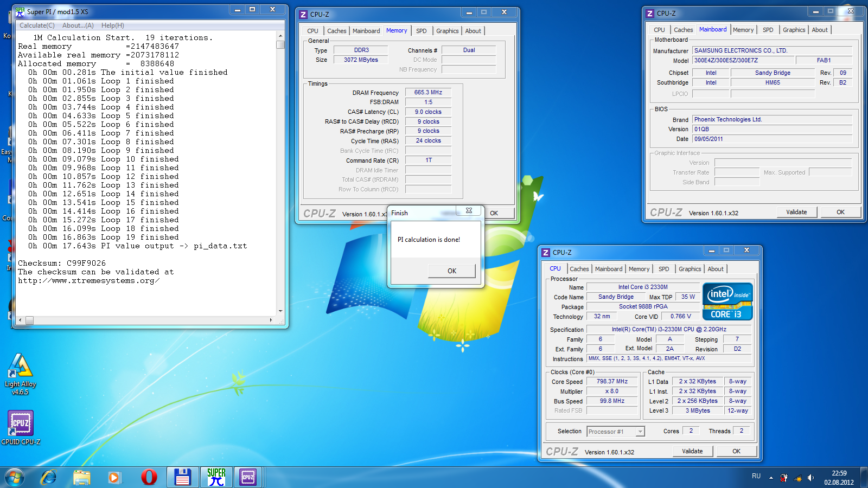This screenshot has width=868, height=488.
Task: Click the DRAM Frequency 665.3 MHz field
Action: click(x=429, y=92)
